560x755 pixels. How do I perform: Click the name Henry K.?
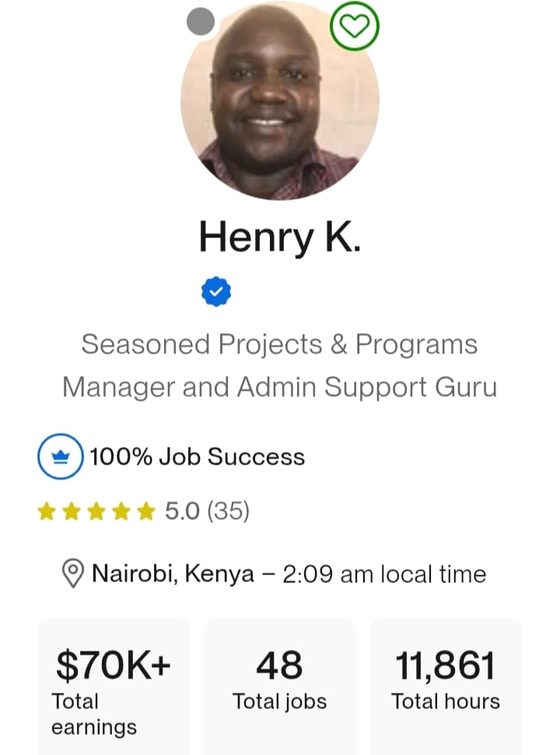click(x=280, y=236)
